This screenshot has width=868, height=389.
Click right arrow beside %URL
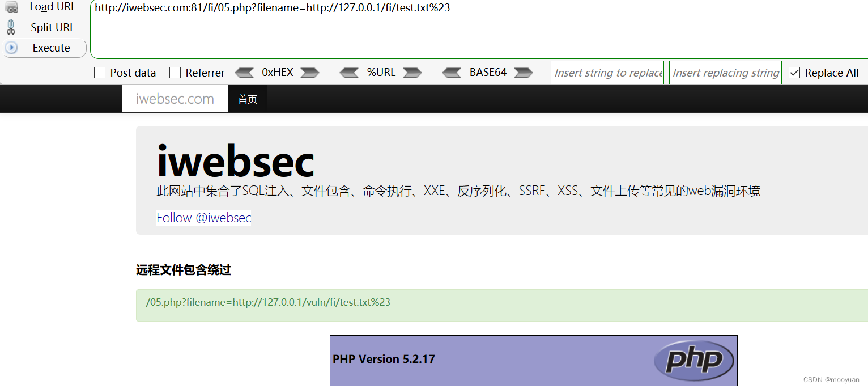(412, 73)
